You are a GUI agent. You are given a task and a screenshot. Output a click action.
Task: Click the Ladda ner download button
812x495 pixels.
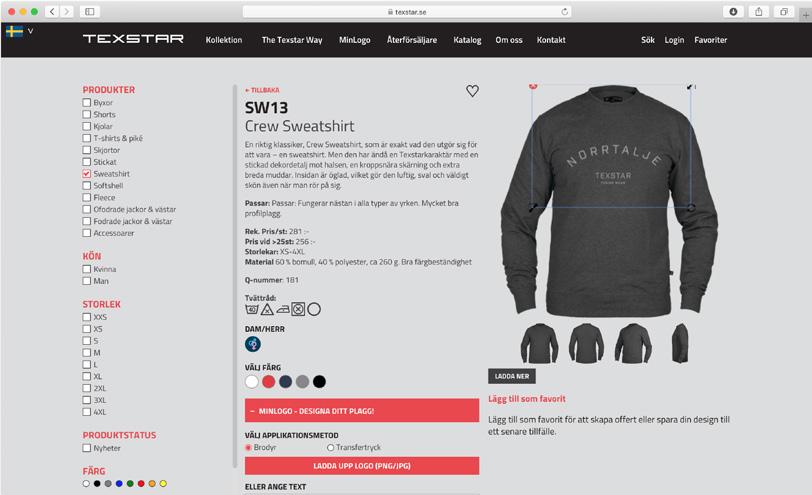(512, 376)
